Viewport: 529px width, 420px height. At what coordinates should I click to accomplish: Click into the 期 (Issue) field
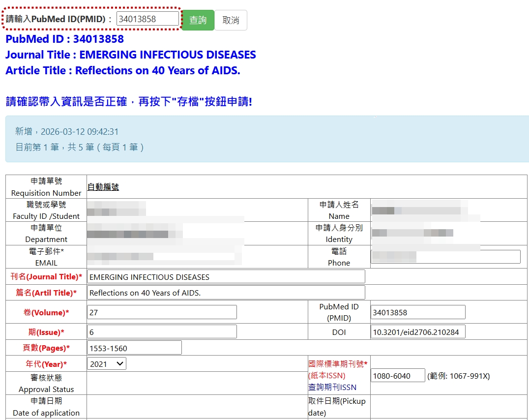click(x=162, y=332)
